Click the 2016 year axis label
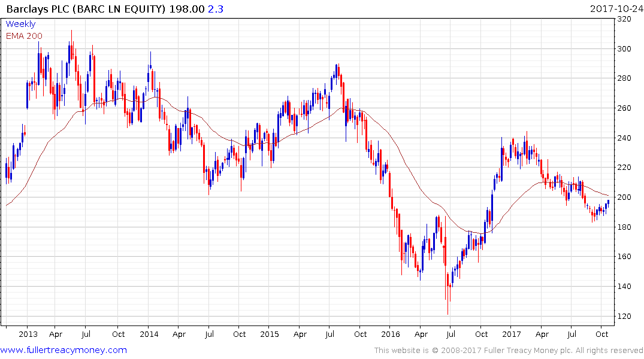Screen dimensions: 644x359 [390, 334]
